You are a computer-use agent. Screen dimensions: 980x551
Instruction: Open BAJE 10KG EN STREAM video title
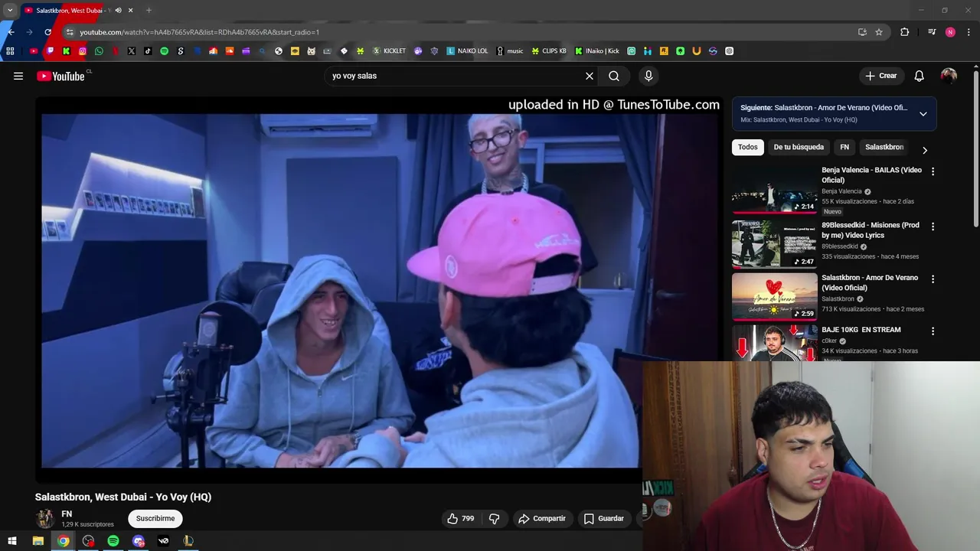click(861, 330)
